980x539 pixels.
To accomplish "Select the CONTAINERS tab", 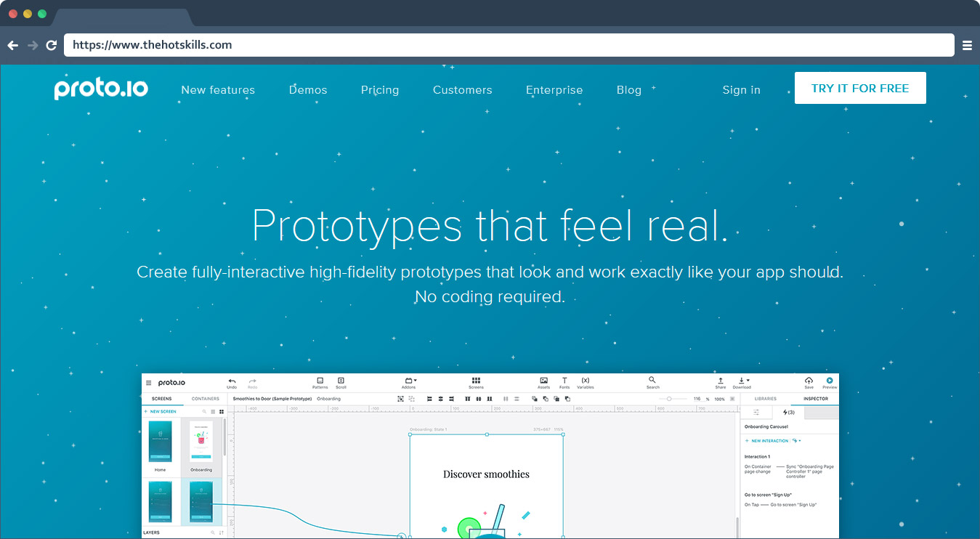I will point(206,399).
